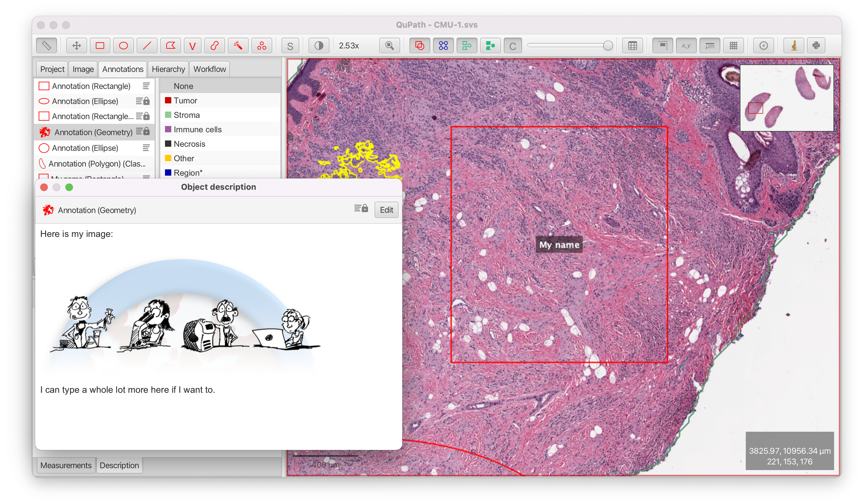Select Annotation (Geometry) in annotation list

pyautogui.click(x=94, y=132)
